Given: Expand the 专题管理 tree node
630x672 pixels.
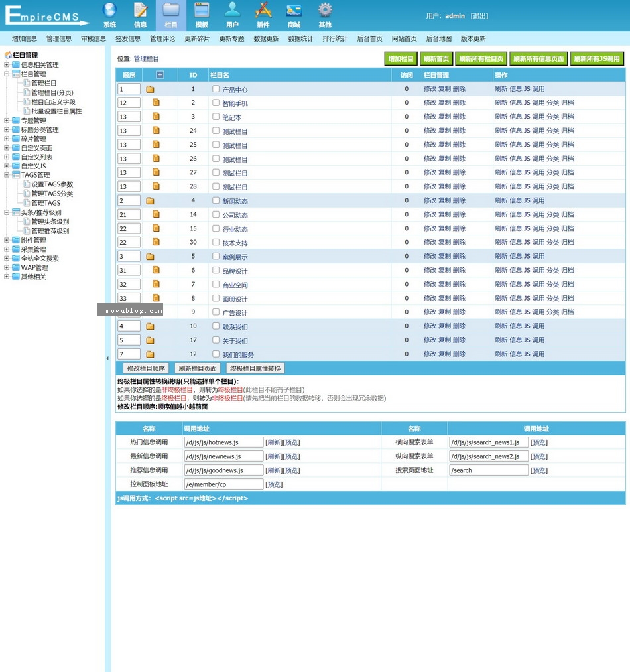Looking at the screenshot, I should click(7, 121).
